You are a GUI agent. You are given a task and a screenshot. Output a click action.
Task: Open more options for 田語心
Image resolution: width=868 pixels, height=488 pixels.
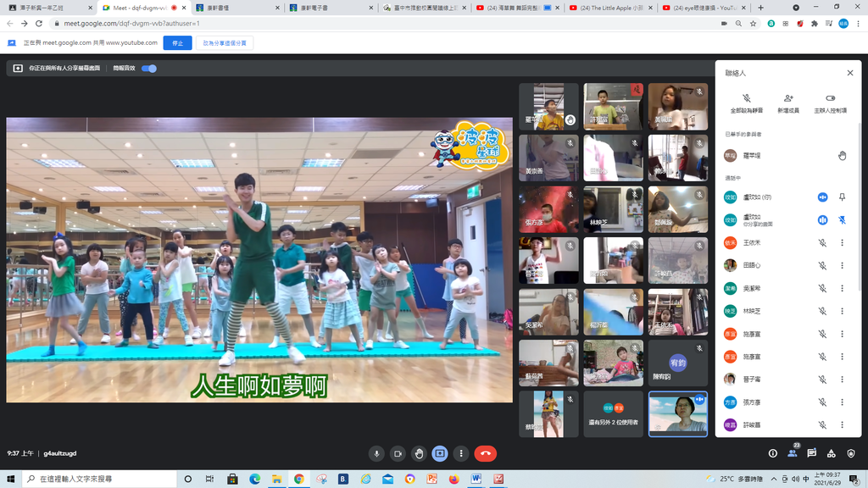click(842, 265)
